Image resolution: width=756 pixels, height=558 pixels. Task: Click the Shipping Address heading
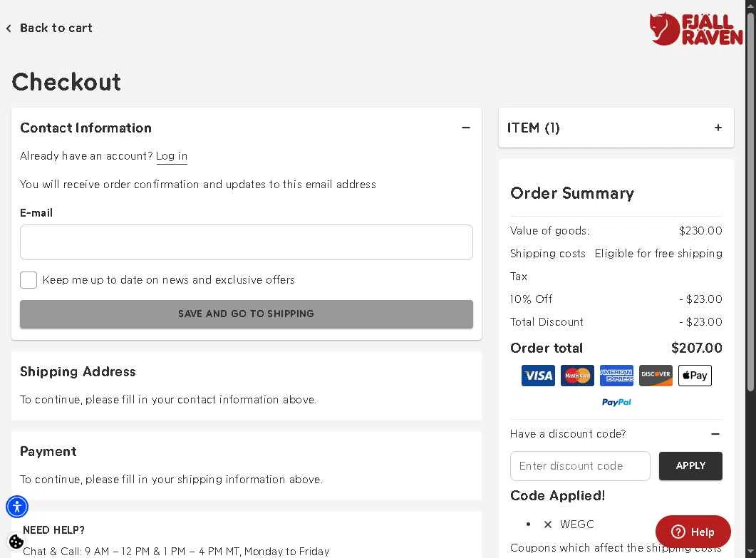[78, 372]
